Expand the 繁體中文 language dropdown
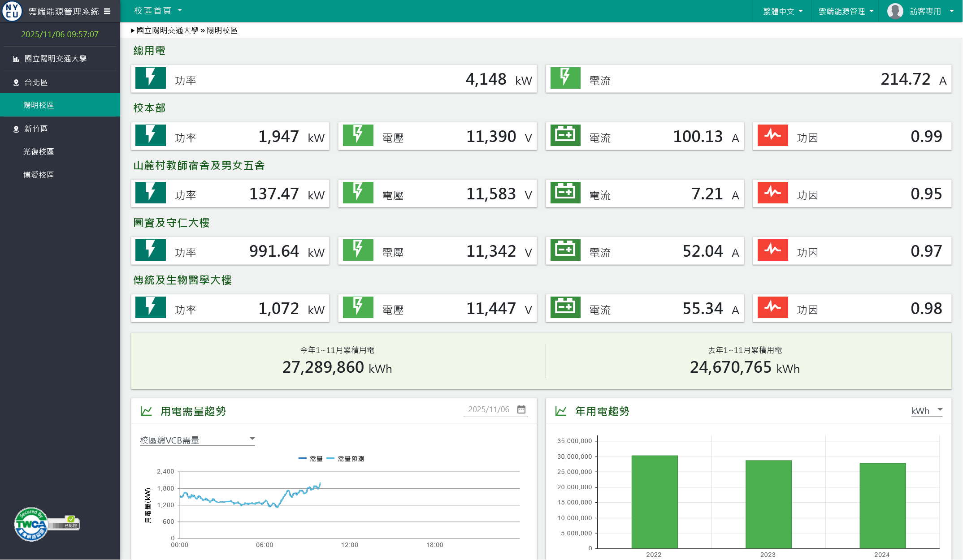Viewport: 963px width, 560px height. pos(782,11)
